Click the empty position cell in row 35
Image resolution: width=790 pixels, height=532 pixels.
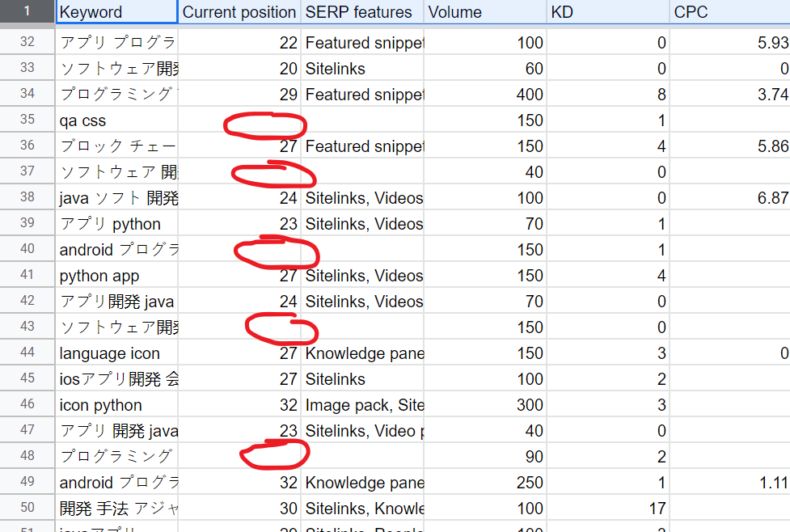tap(239, 120)
